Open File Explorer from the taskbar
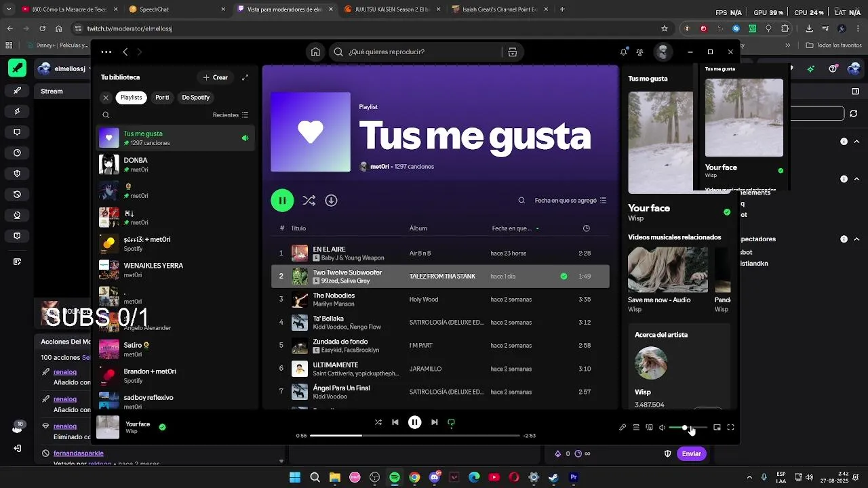The image size is (868, 488). [x=335, y=477]
